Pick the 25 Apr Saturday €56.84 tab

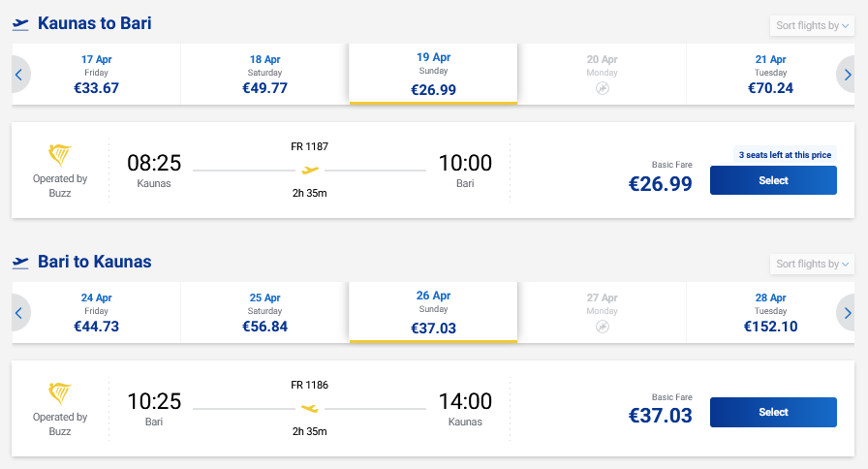coord(264,312)
